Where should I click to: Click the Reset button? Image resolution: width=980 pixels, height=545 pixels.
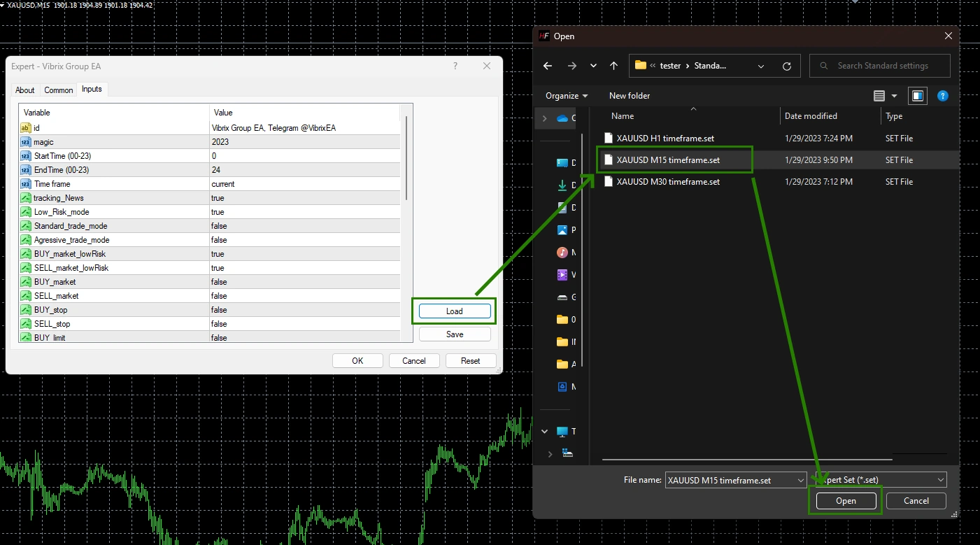[471, 361]
